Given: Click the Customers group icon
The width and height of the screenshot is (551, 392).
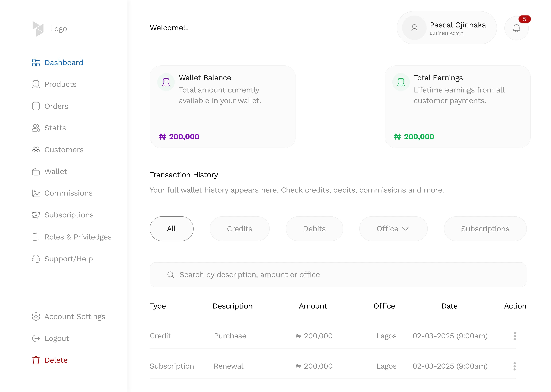Looking at the screenshot, I should coord(36,150).
